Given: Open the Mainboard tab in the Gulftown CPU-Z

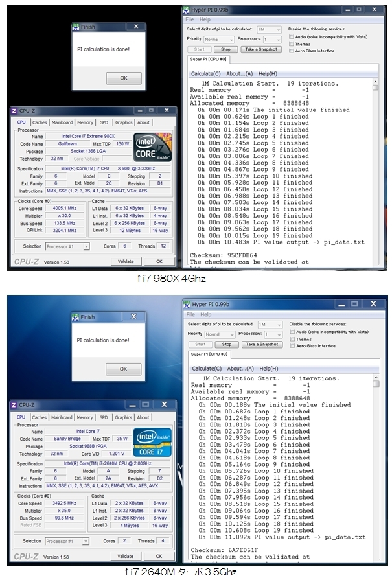Looking at the screenshot, I should click(62, 122).
